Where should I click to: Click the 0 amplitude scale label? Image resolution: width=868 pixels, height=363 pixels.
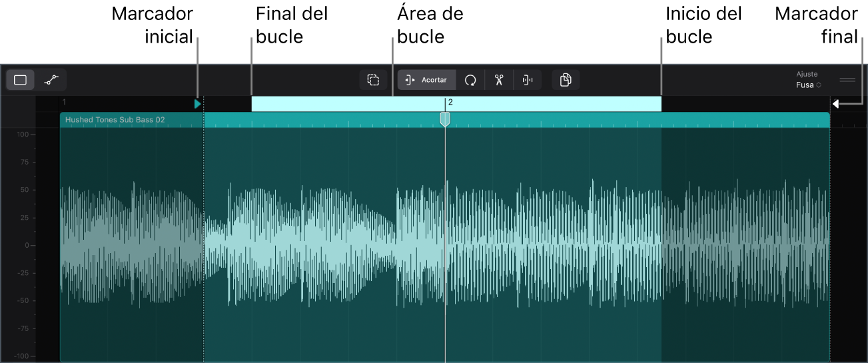tap(26, 245)
